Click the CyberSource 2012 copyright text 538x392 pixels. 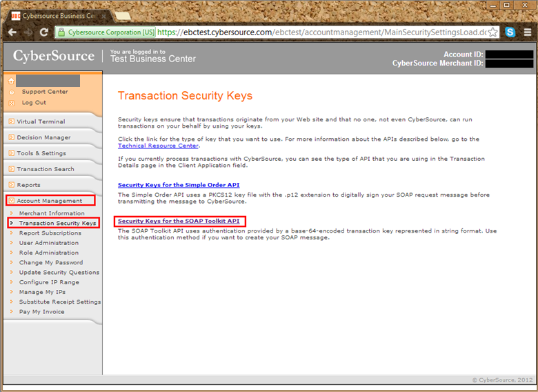click(x=503, y=380)
